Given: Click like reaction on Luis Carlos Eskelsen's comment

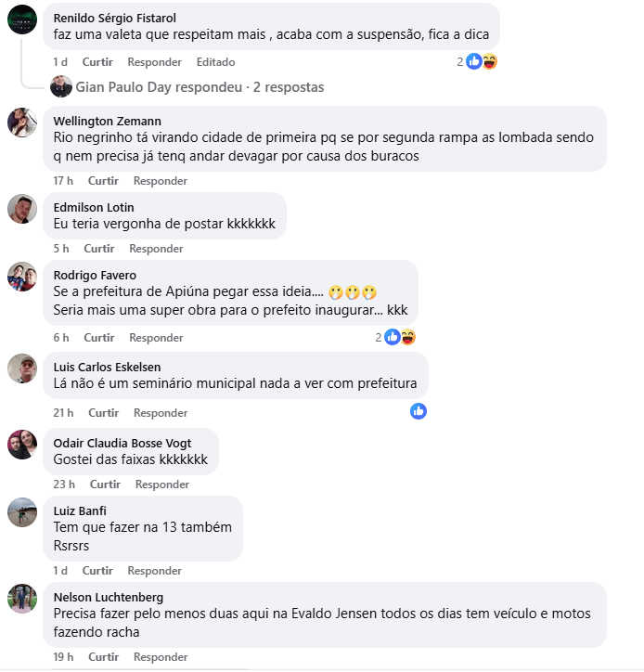Looking at the screenshot, I should click(419, 411).
